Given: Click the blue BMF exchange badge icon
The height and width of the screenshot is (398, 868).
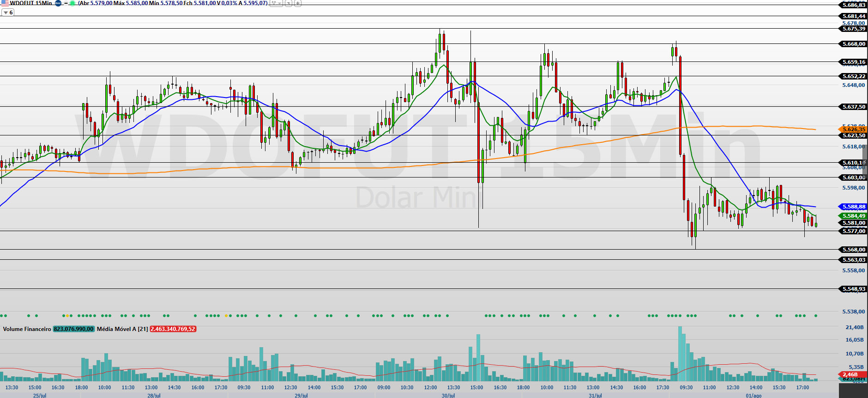Looking at the screenshot, I should pos(58,3).
